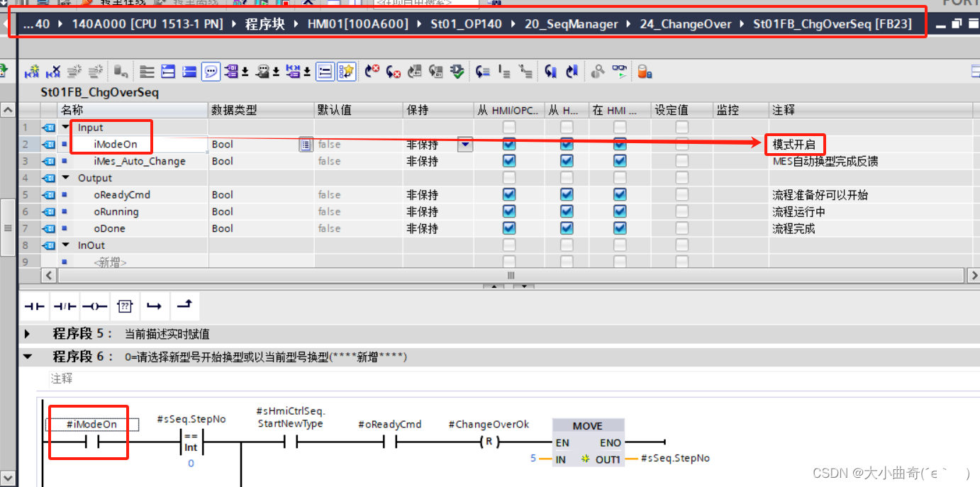Collapse 程序段 6 network

[x=28, y=357]
